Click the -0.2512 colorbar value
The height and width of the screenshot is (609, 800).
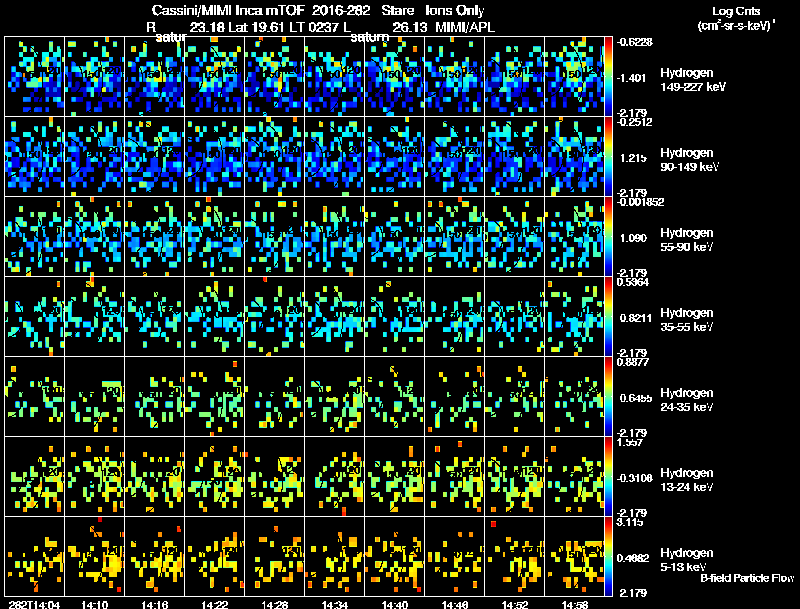(634, 122)
